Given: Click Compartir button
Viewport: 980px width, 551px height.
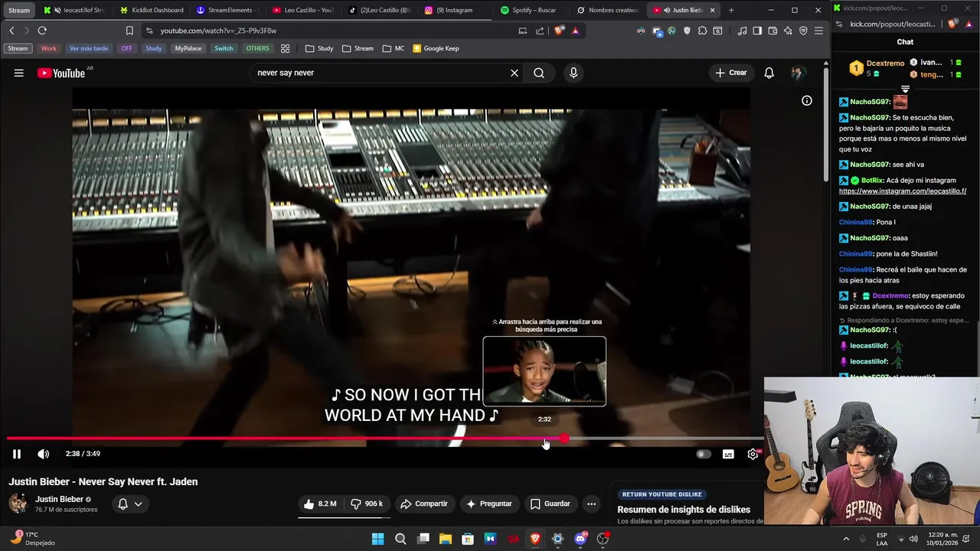Looking at the screenshot, I should tap(424, 504).
